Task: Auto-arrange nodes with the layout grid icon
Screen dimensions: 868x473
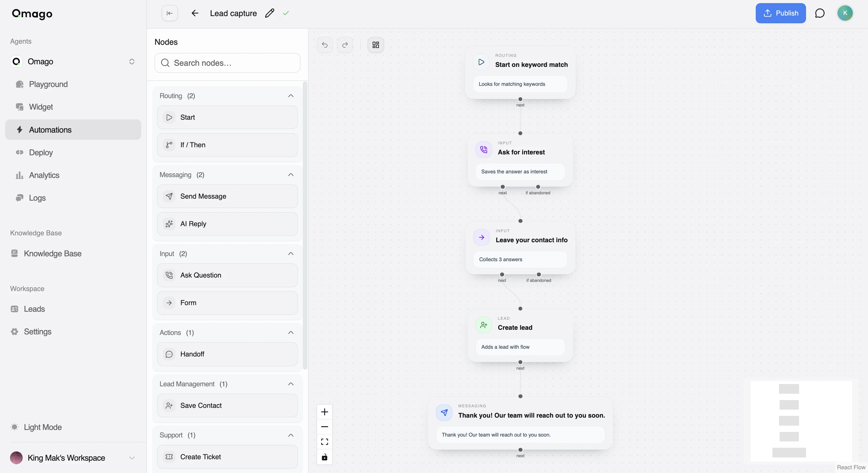Action: [x=376, y=45]
